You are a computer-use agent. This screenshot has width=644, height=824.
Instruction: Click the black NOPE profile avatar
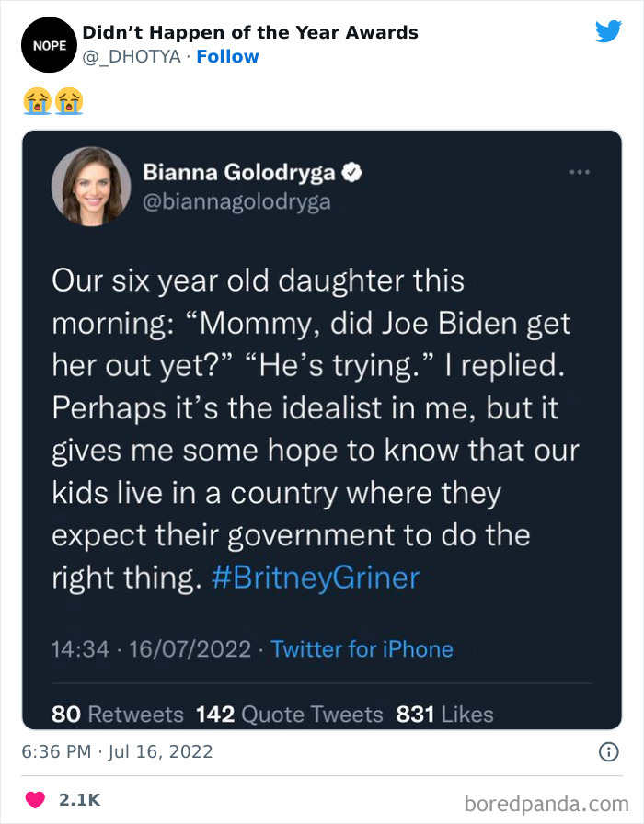[43, 44]
